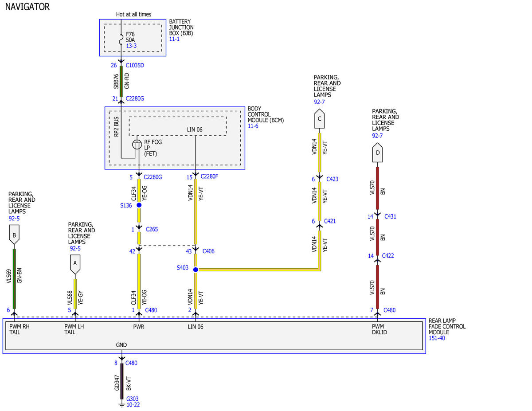
Task: Open Rear Lamp Fade Control Module link 151-40
Action: click(437, 338)
